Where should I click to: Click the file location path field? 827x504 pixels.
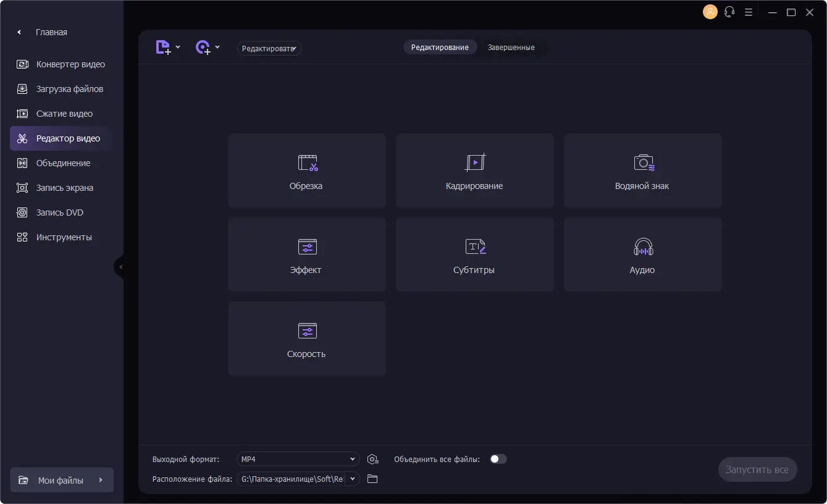click(292, 479)
